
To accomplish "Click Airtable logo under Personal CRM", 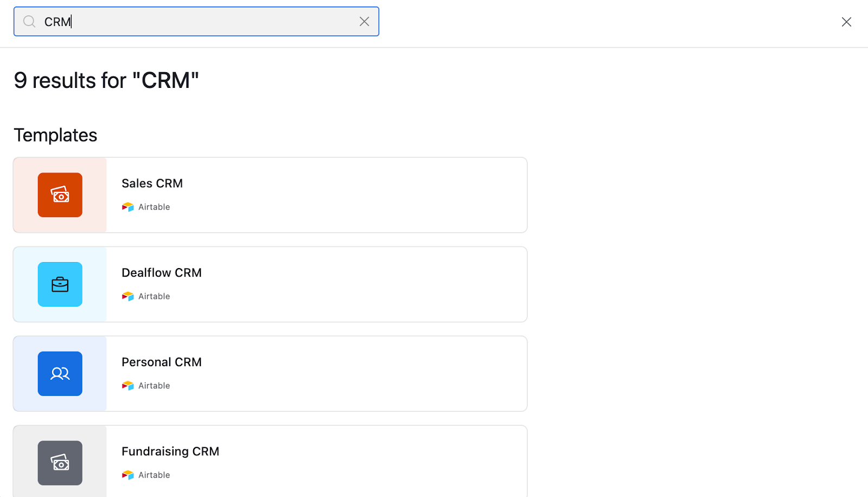I will (128, 386).
